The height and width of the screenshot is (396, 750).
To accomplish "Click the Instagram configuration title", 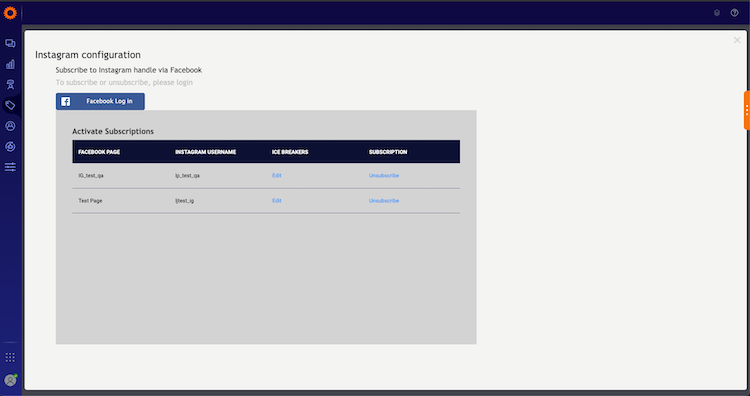I will coord(88,55).
